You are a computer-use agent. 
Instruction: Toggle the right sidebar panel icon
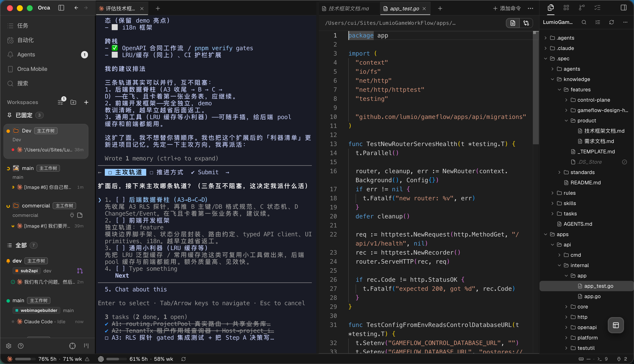tap(623, 8)
